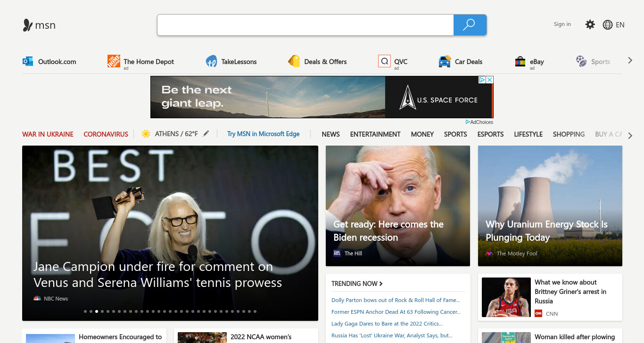
Task: Open Biden recession article card
Action: tap(398, 206)
